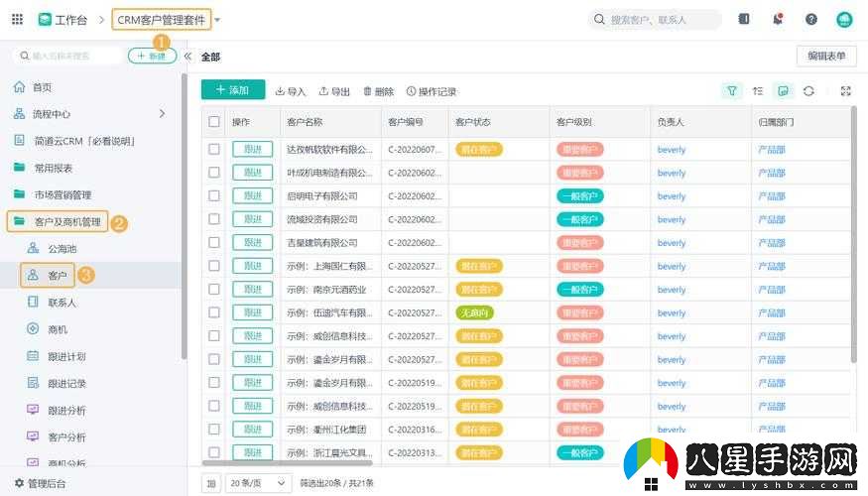Click the help question mark icon

810,19
